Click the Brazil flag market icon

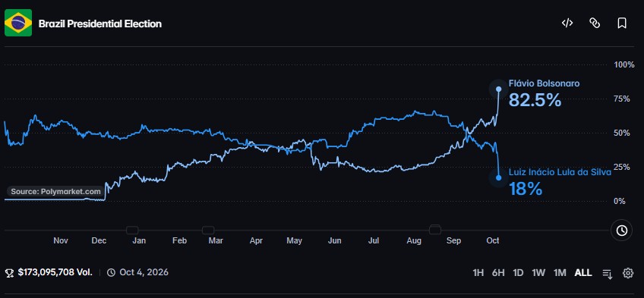pyautogui.click(x=18, y=23)
